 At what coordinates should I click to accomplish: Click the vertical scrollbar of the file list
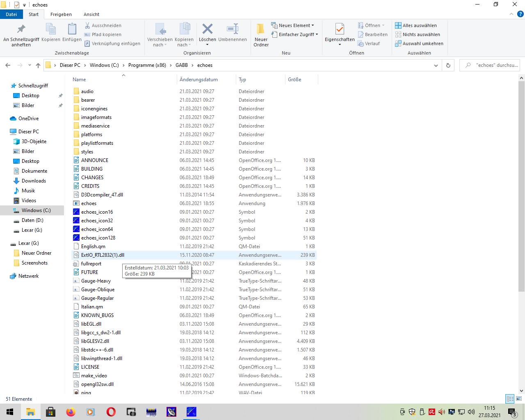pyautogui.click(x=522, y=187)
